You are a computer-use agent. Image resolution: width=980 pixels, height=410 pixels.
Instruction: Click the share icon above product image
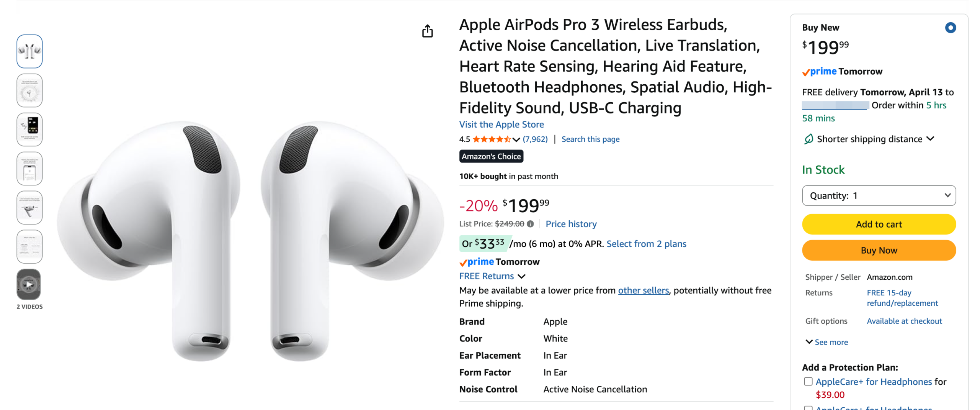click(x=427, y=31)
